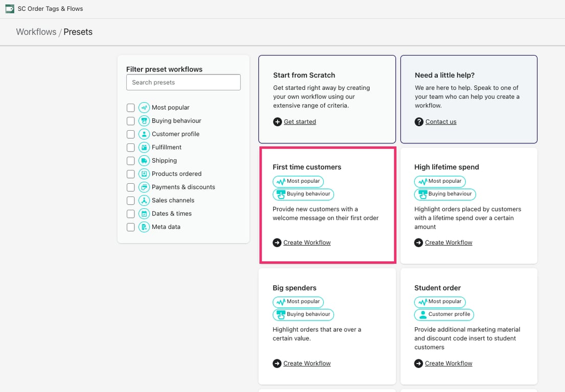565x392 pixels.
Task: Open Create Workflow for High lifetime spend
Action: (448, 242)
